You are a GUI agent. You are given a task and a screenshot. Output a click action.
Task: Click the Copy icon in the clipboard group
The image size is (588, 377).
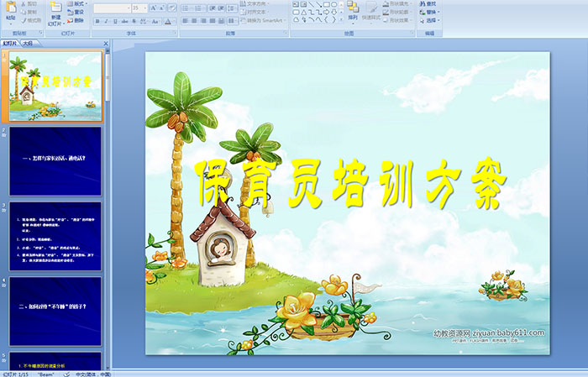point(24,12)
